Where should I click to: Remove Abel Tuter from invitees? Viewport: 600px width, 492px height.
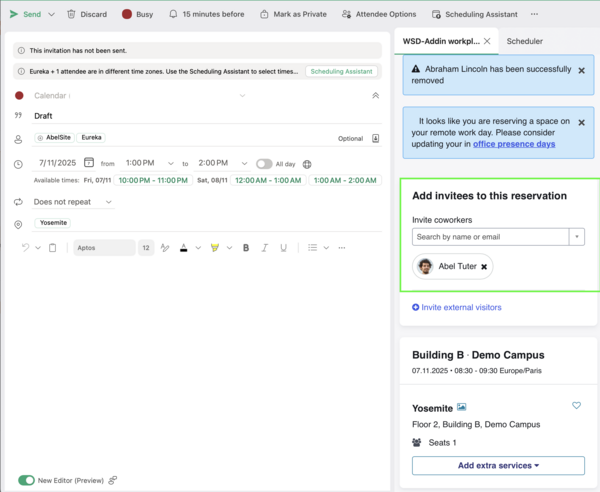[484, 267]
